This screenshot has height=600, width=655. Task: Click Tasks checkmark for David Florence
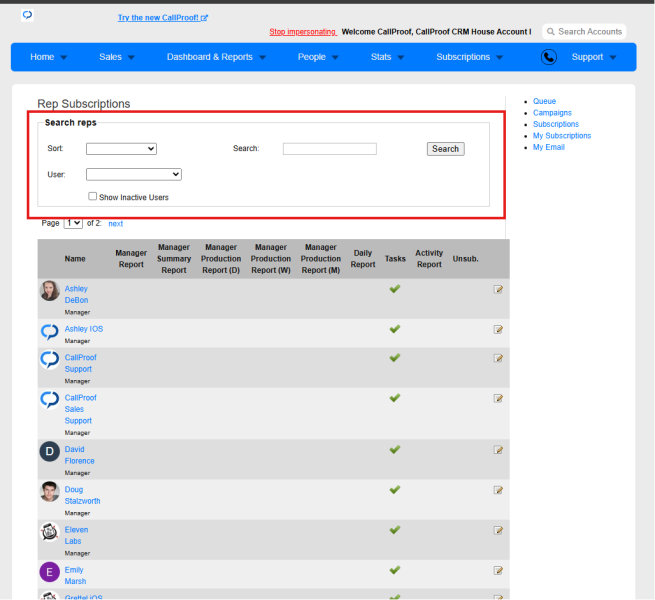tap(395, 449)
